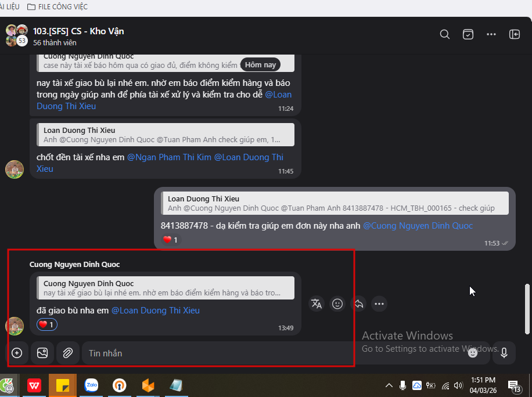Open Wi-Fi network tray icon

pyautogui.click(x=445, y=385)
